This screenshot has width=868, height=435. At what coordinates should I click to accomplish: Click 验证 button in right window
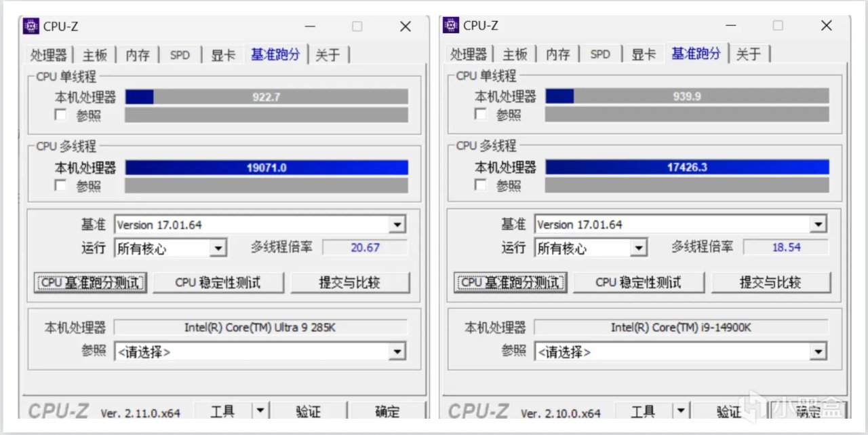click(x=728, y=411)
